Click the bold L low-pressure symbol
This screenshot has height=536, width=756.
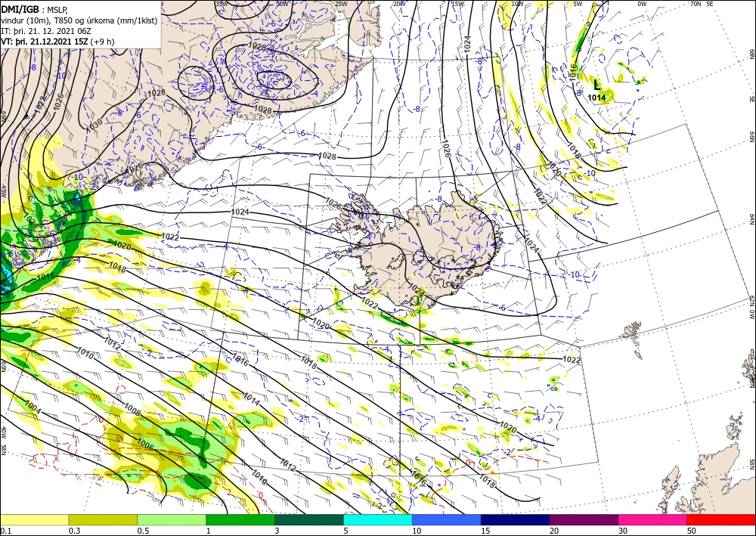[x=597, y=85]
